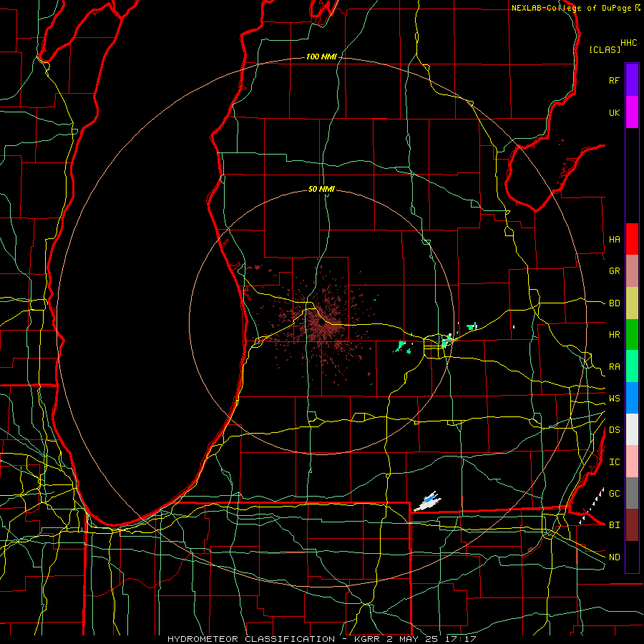Click the "IC" legend label

(614, 462)
